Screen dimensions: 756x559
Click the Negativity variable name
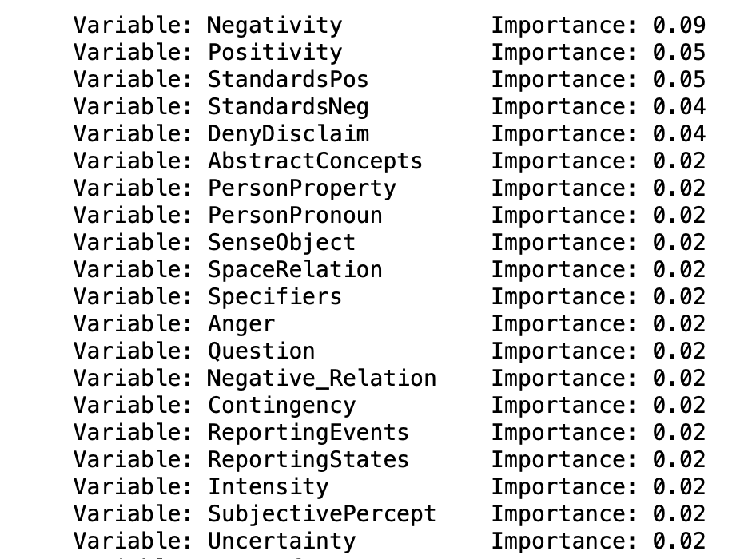click(x=274, y=26)
